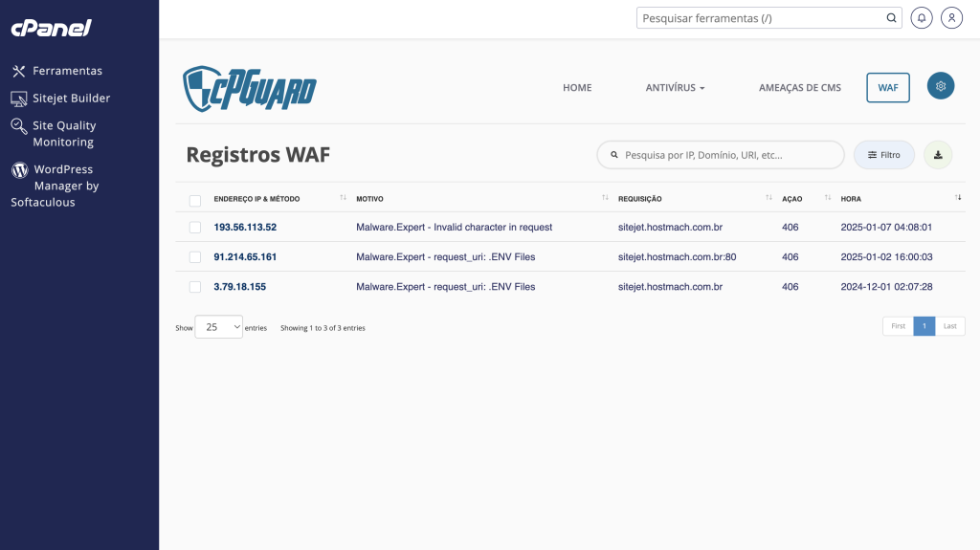
Task: Sort by Endereço IP & Método column
Action: click(x=343, y=198)
